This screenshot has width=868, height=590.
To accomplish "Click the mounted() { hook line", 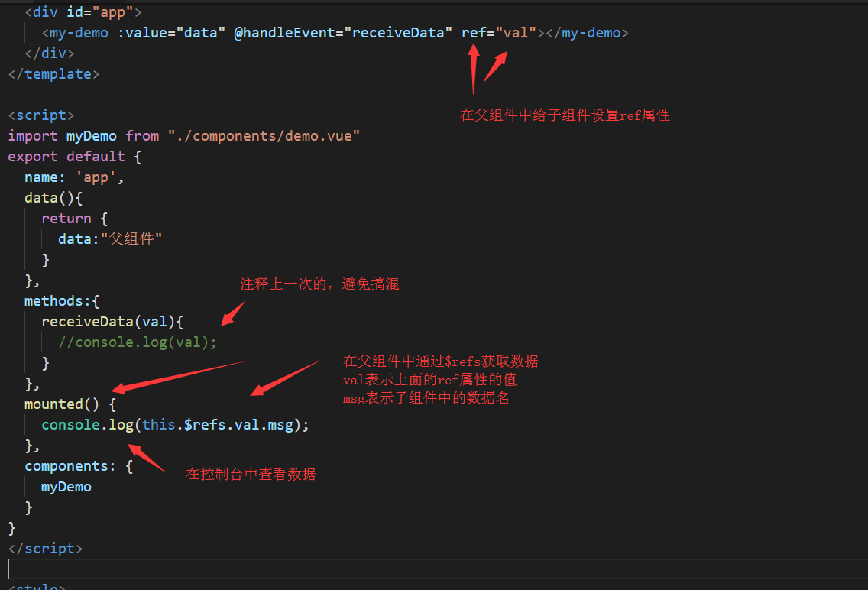I will point(70,404).
